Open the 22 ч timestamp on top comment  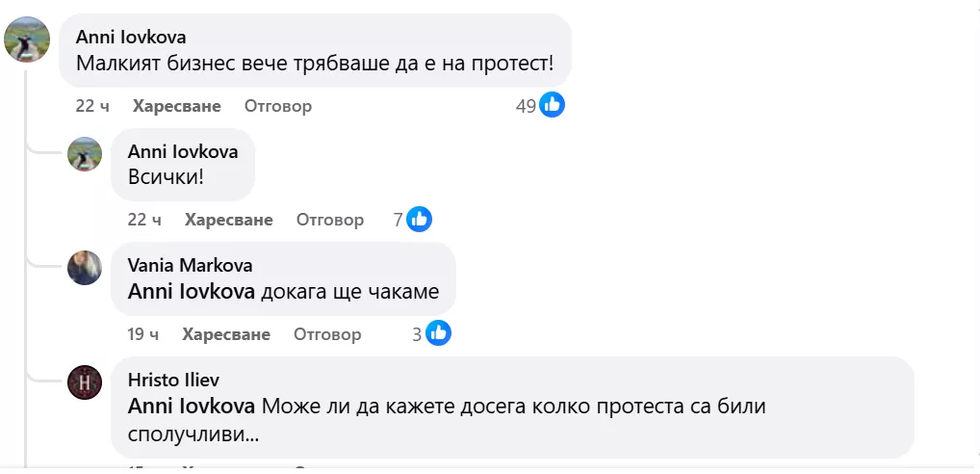pyautogui.click(x=92, y=106)
